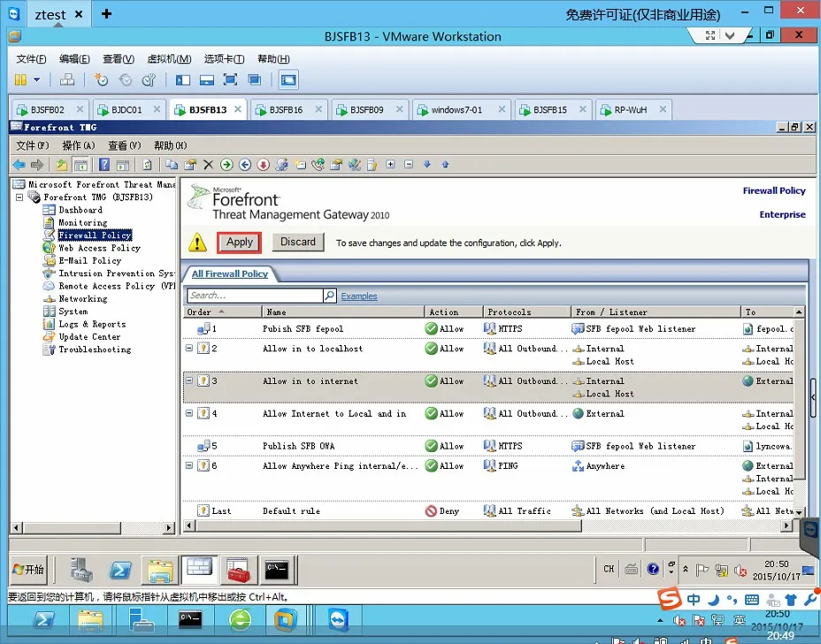Click the 开始 Start button in guest
821x644 pixels.
29,570
